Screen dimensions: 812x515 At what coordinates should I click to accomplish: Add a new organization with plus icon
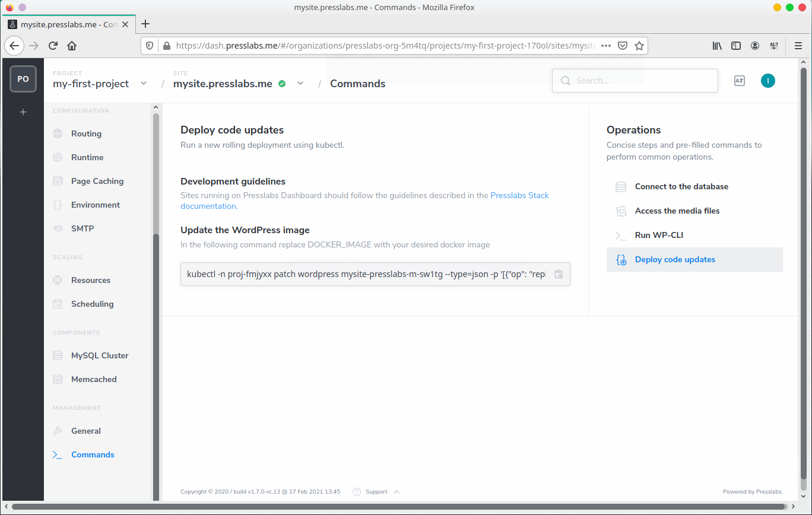[x=23, y=112]
